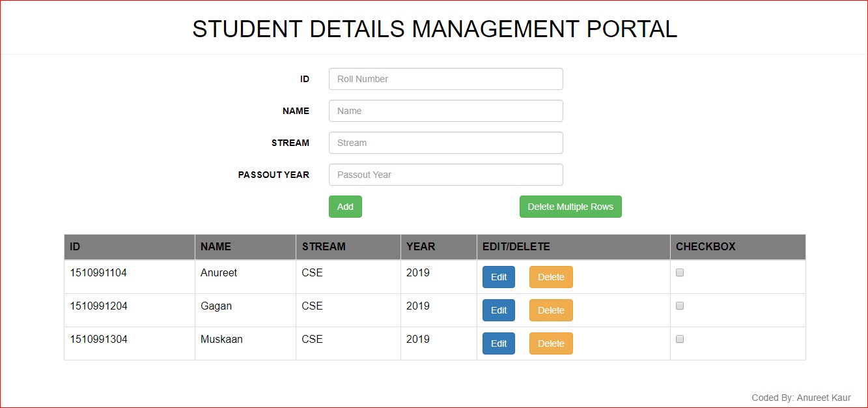Click into the Passout Year field
Image resolution: width=868 pixels, height=408 pixels.
(445, 175)
